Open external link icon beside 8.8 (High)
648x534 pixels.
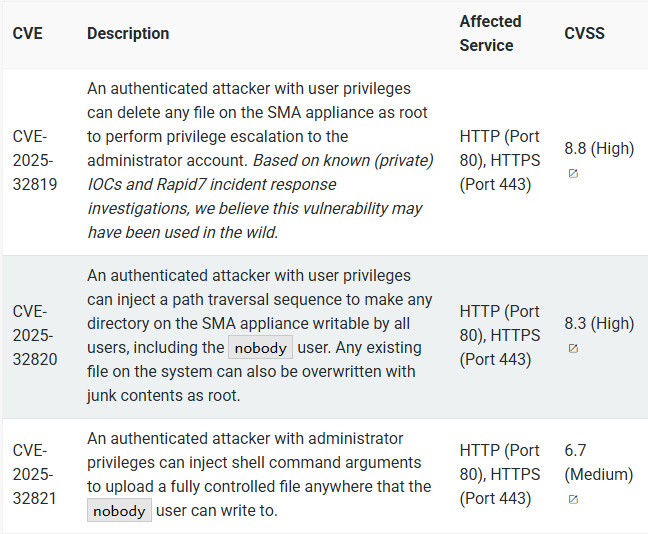(x=573, y=173)
